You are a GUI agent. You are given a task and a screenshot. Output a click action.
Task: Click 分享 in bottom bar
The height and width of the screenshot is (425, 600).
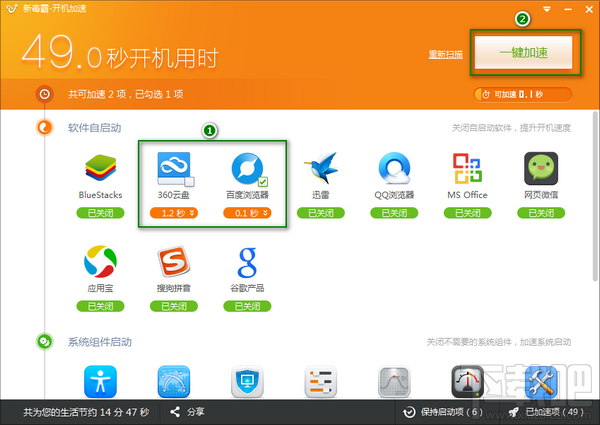tap(196, 412)
